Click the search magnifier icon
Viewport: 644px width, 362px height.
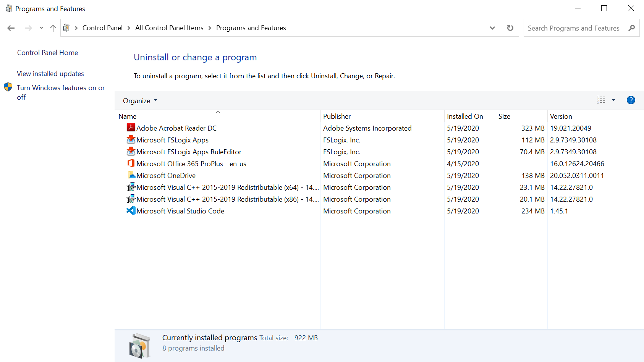coord(631,28)
